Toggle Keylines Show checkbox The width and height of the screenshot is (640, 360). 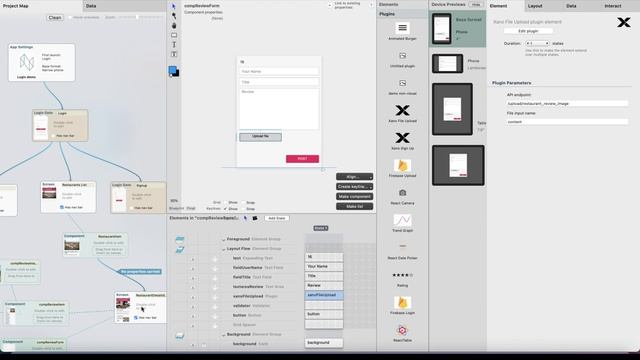click(x=225, y=209)
